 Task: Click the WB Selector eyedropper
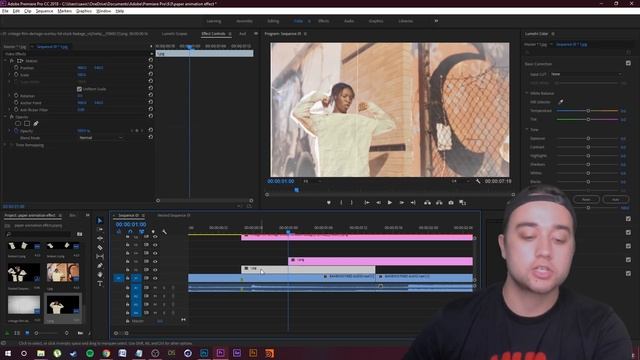561,102
